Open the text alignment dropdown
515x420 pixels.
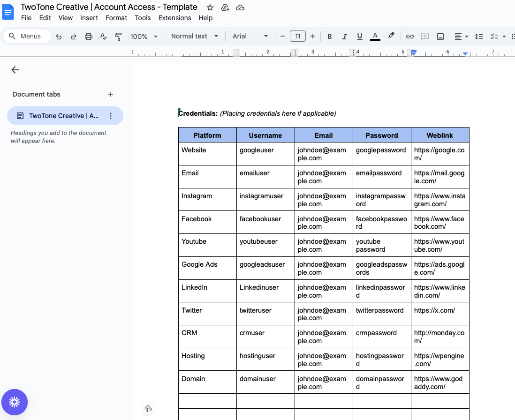(x=461, y=37)
